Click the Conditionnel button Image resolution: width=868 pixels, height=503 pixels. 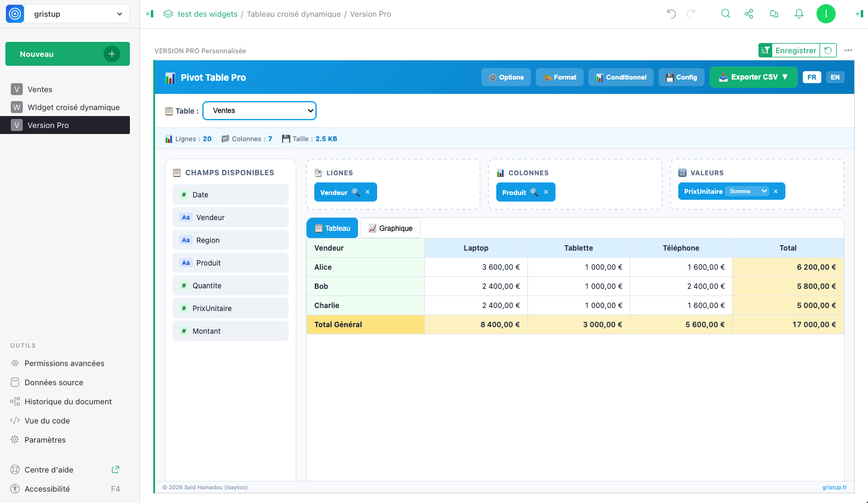621,77
